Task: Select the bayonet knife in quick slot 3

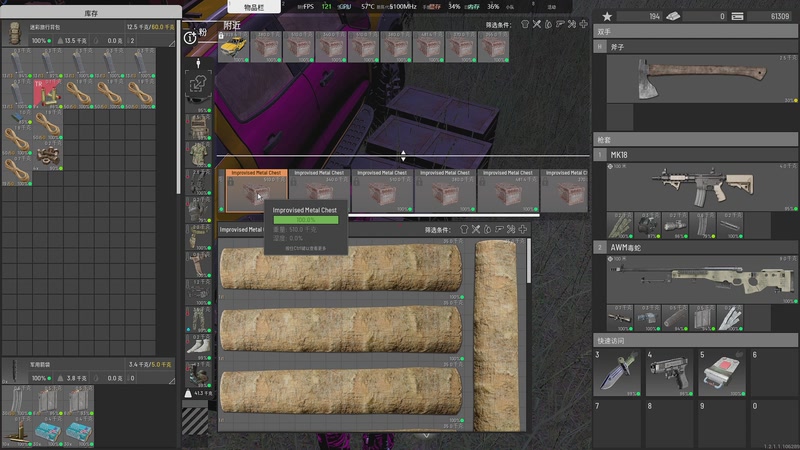Action: 617,372
